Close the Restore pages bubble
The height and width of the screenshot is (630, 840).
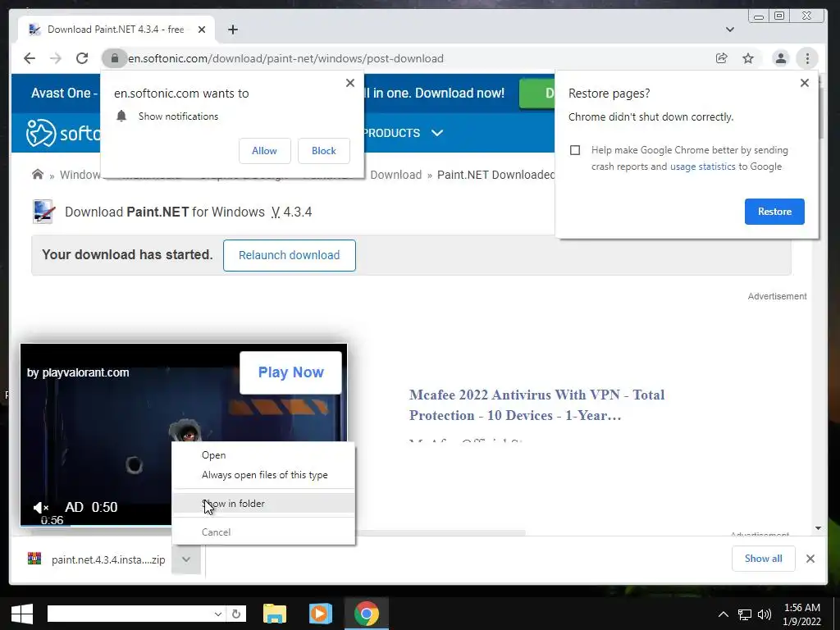point(804,83)
